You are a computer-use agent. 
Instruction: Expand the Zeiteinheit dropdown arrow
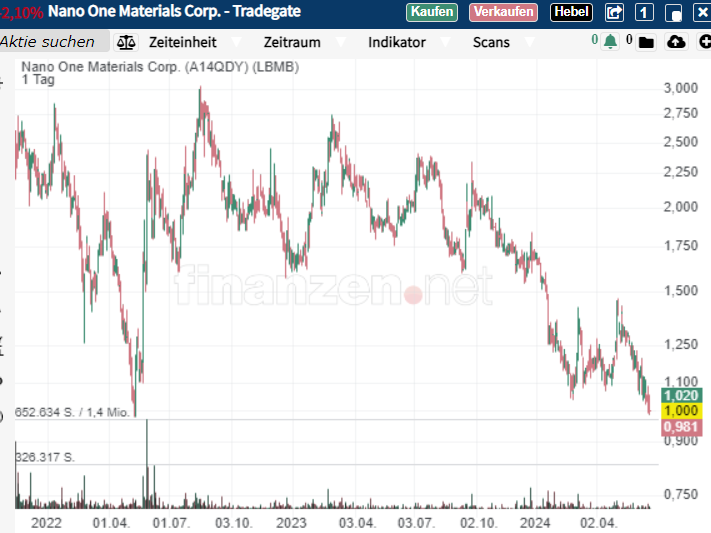pyautogui.click(x=236, y=42)
